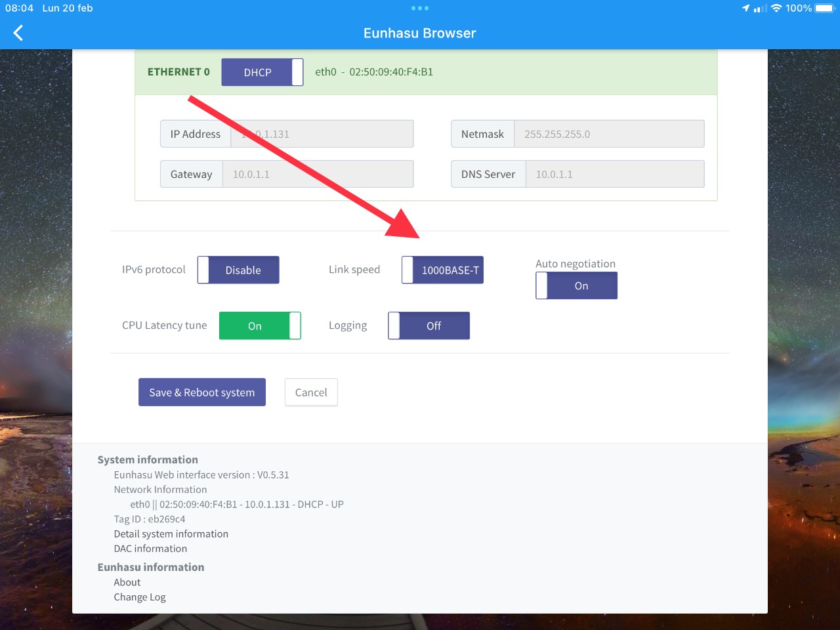Switch off CPU Latency tune

coord(260,325)
